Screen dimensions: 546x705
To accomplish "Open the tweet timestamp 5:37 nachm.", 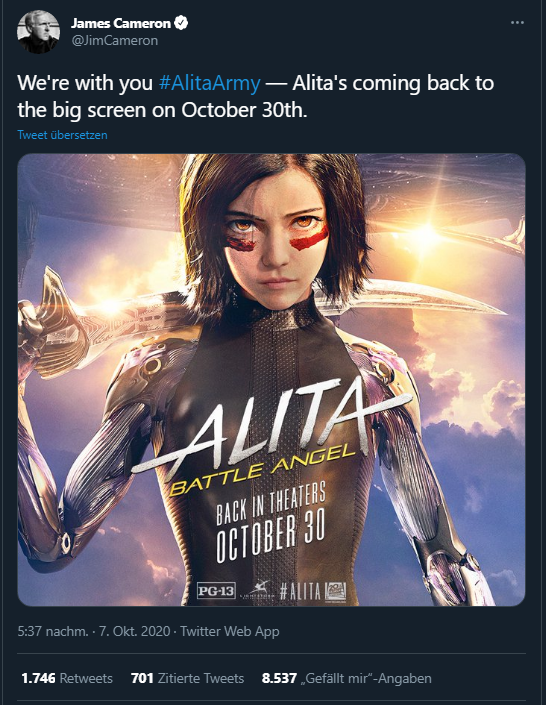I will (53, 631).
